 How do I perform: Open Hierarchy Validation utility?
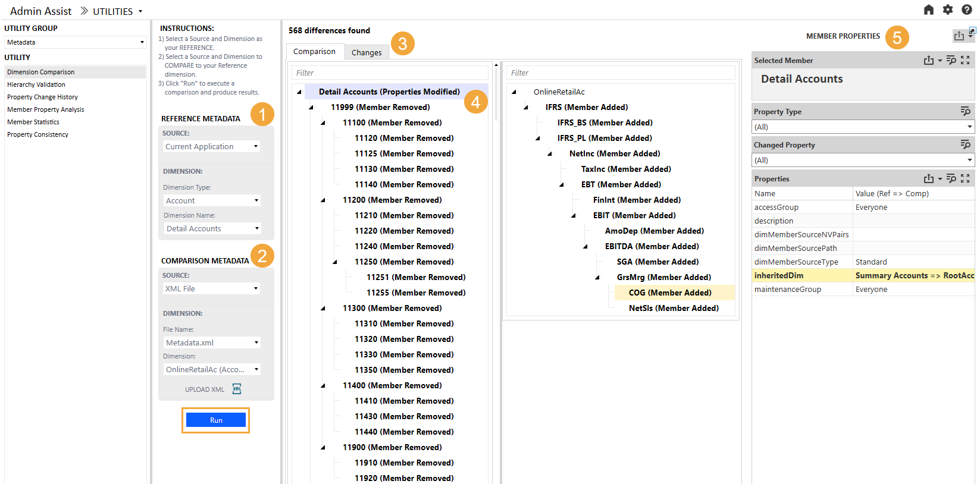pyautogui.click(x=36, y=84)
